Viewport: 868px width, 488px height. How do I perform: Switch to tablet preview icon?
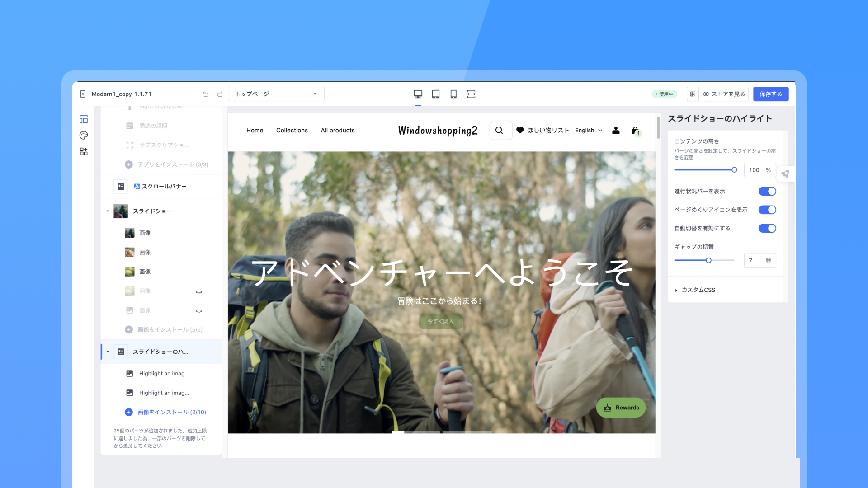click(436, 94)
